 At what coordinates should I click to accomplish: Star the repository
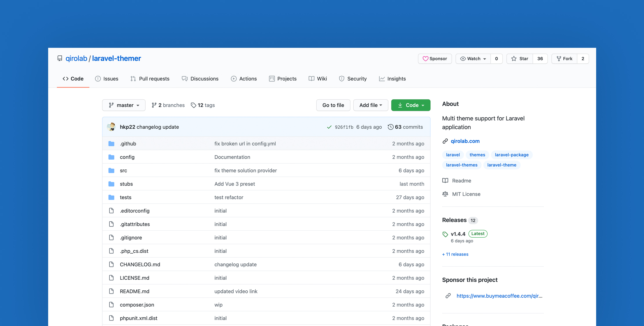point(520,59)
